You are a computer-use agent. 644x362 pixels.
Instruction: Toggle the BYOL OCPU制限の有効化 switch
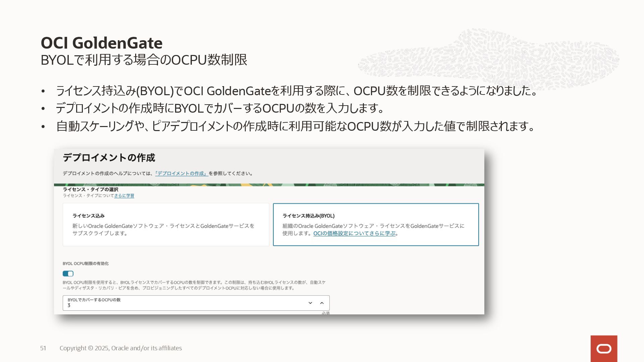(x=68, y=274)
